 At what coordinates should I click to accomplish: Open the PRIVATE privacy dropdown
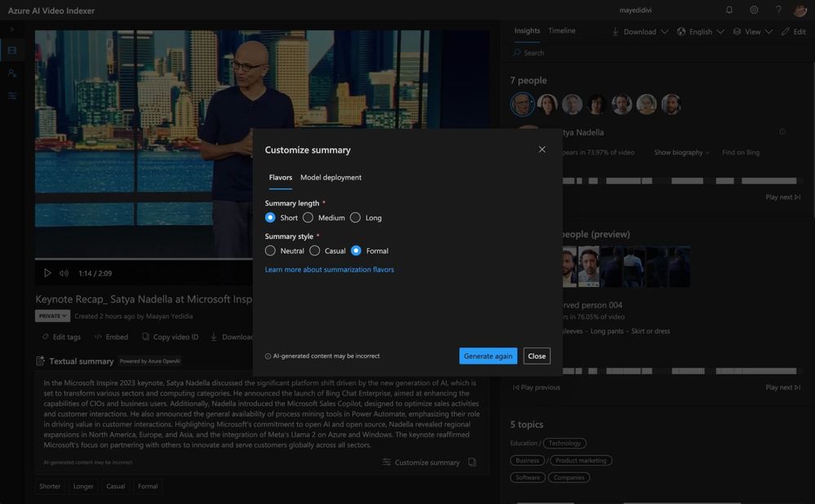52,316
